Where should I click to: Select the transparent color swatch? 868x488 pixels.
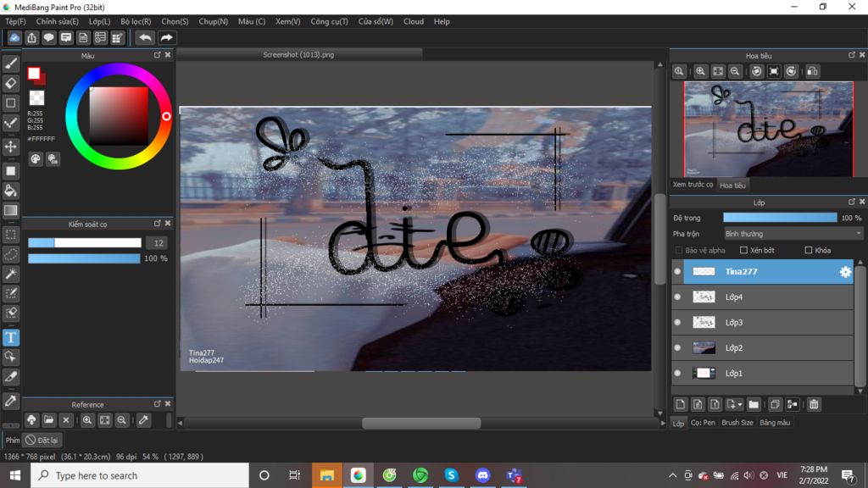click(36, 98)
